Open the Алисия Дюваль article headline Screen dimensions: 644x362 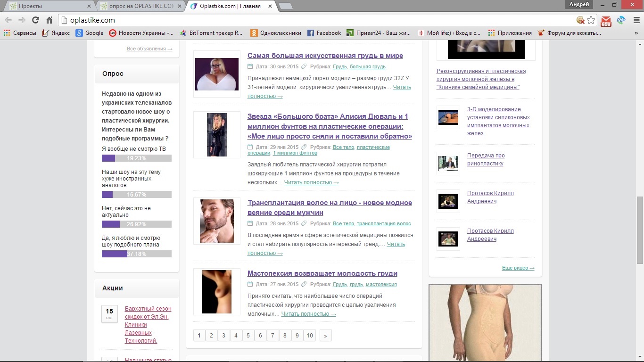click(330, 126)
